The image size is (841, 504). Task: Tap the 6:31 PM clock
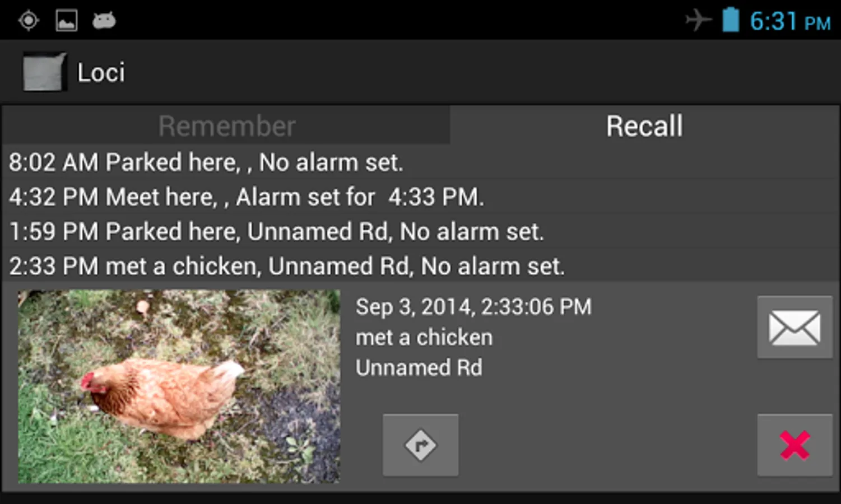(790, 22)
